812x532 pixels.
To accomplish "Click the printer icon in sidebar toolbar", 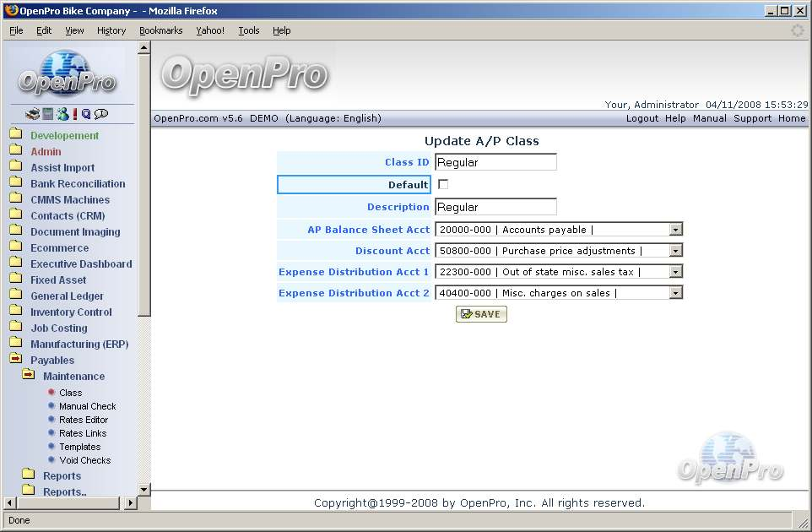I will 33,114.
